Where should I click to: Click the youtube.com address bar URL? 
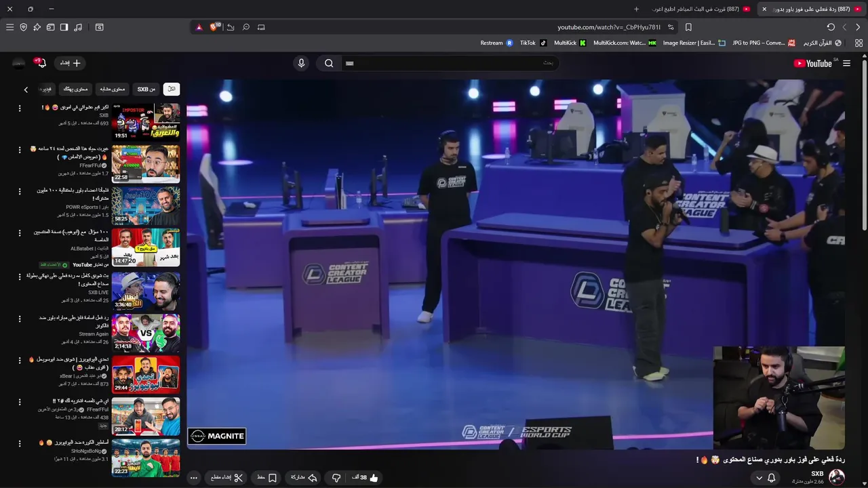(x=608, y=27)
